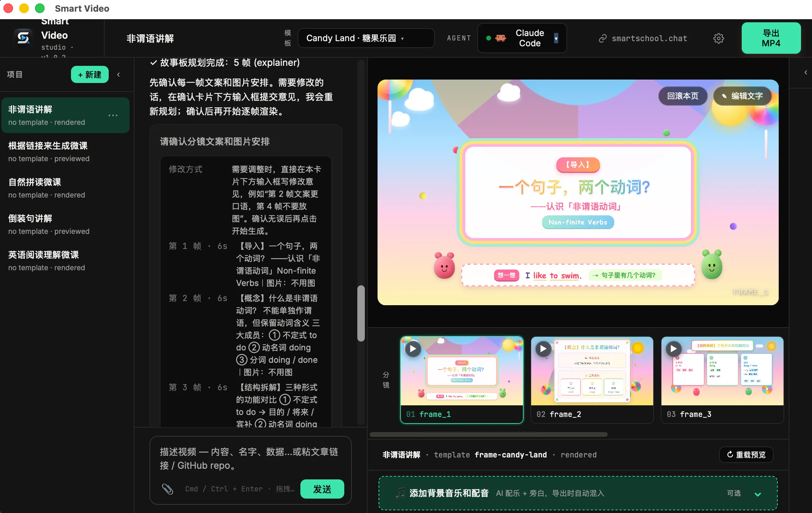The width and height of the screenshot is (812, 513).
Task: Click the storyboard horizontal scrollbar
Action: click(488, 434)
